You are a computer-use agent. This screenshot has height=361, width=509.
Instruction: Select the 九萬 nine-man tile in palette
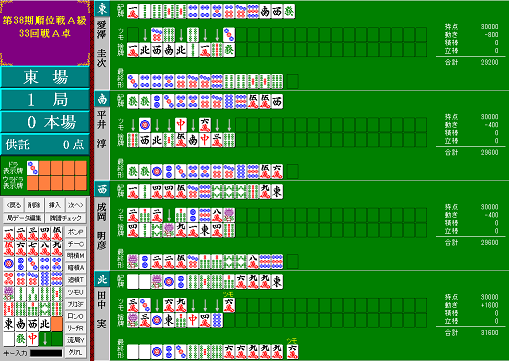tap(57, 249)
